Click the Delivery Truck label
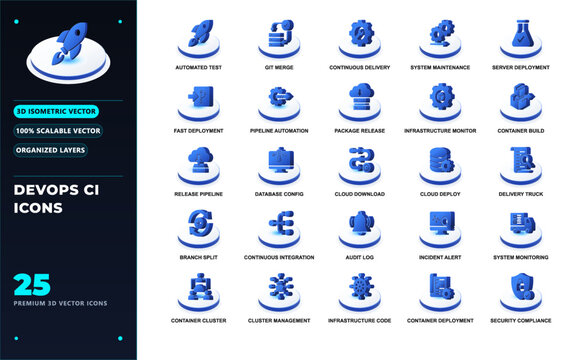 [521, 194]
